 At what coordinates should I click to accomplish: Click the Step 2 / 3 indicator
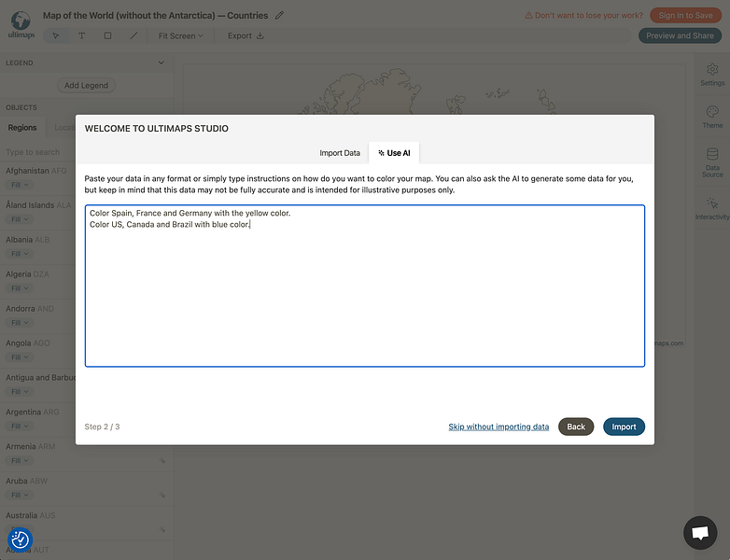102,427
